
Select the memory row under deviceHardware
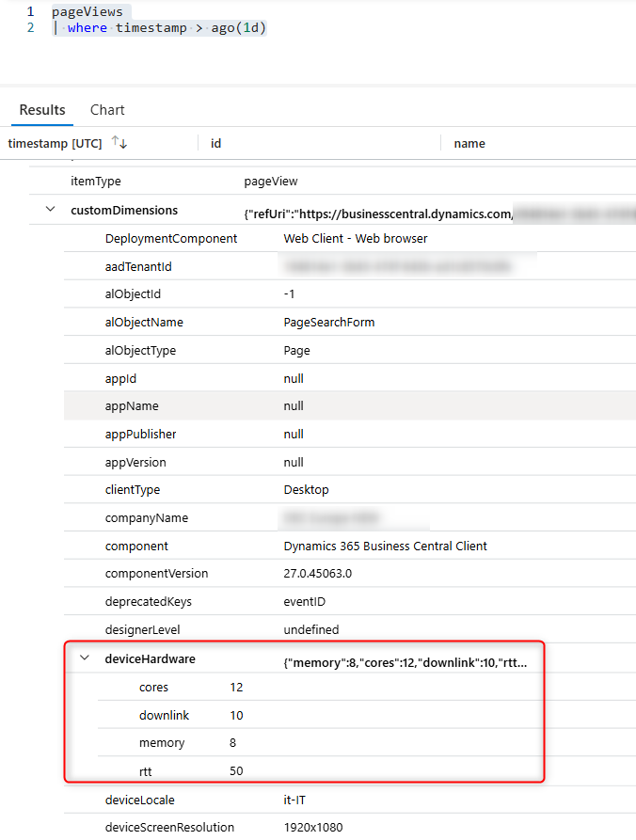pyautogui.click(x=162, y=743)
